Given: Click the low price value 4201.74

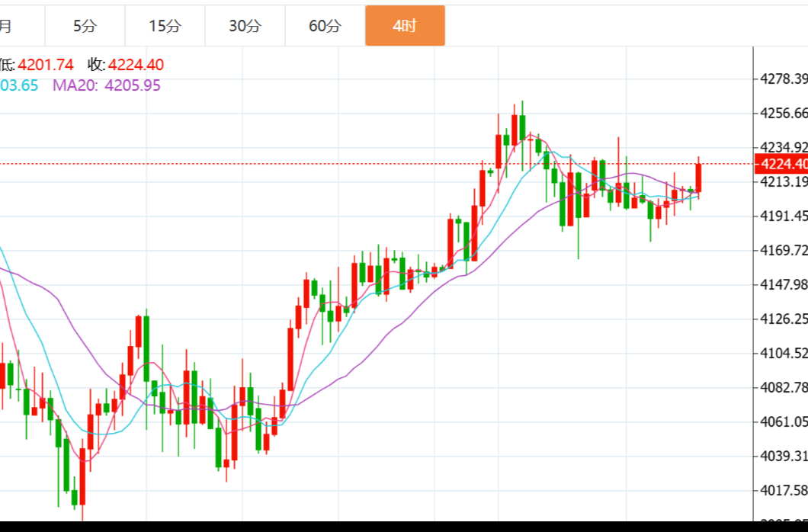Looking at the screenshot, I should 46,65.
